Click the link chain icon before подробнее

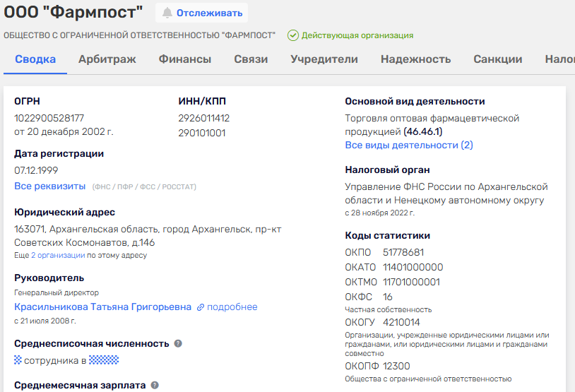200,307
